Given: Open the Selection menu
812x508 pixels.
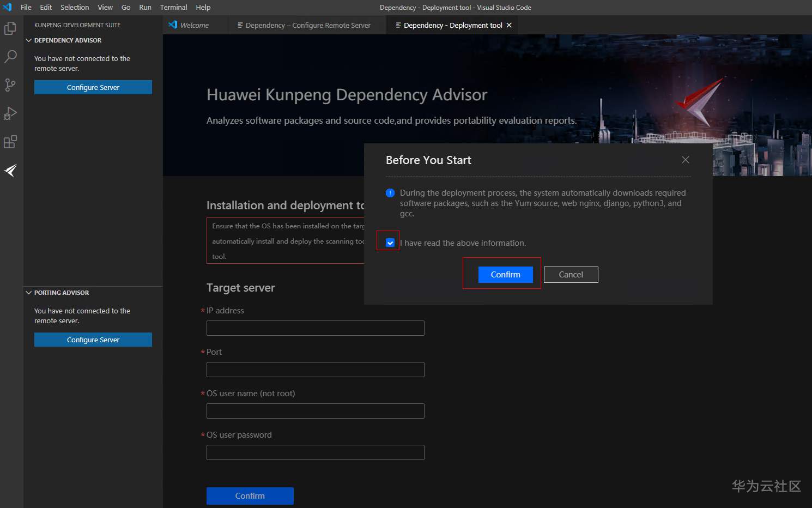Looking at the screenshot, I should pos(75,7).
